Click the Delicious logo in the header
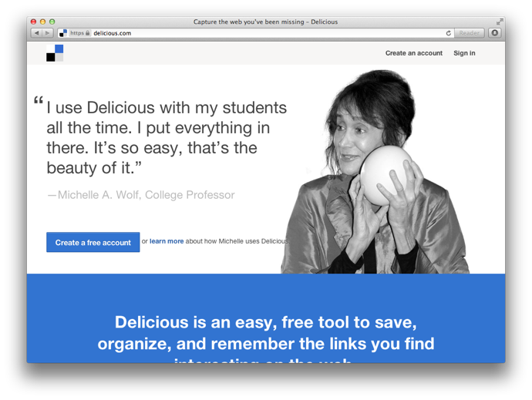This screenshot has width=532, height=400. (x=55, y=53)
